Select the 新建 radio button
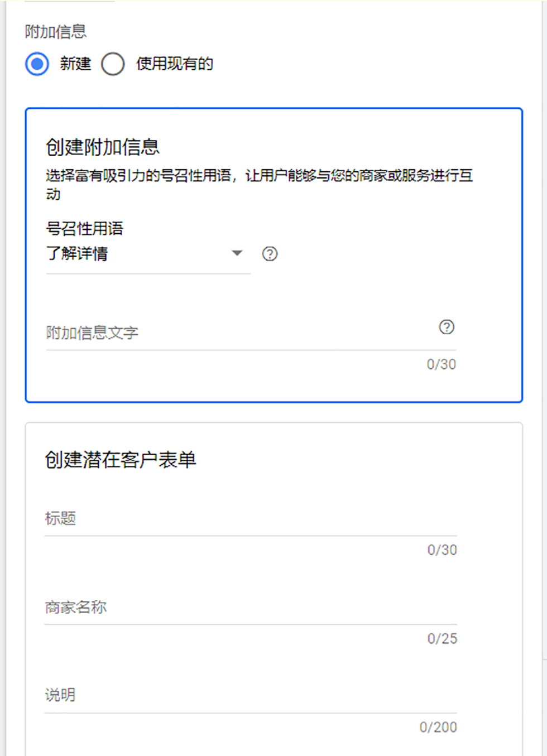Screen dimensions: 547x756 click(37, 64)
